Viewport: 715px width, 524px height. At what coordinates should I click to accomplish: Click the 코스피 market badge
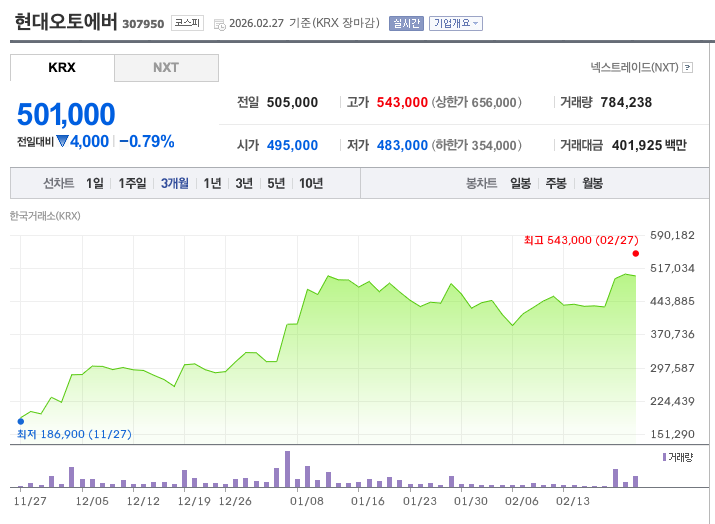point(187,23)
